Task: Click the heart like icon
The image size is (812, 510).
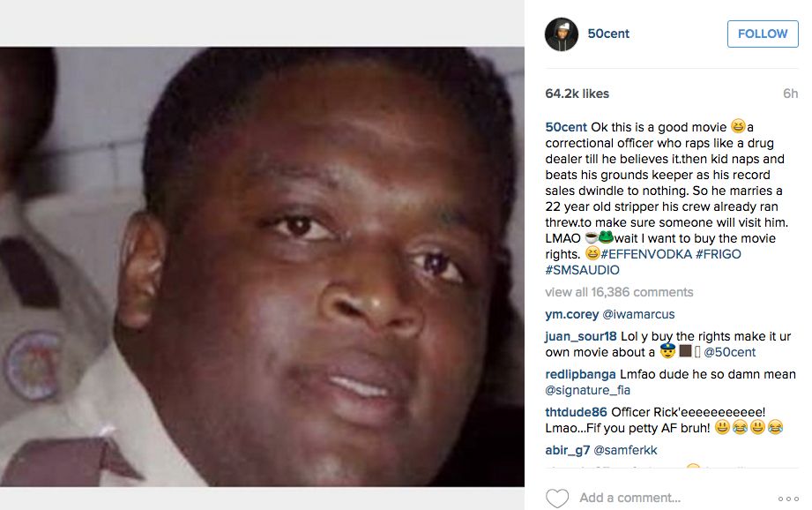Action: (x=557, y=498)
